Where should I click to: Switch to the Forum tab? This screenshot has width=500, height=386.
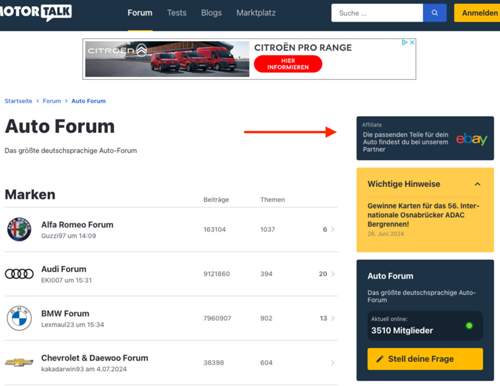click(x=140, y=13)
